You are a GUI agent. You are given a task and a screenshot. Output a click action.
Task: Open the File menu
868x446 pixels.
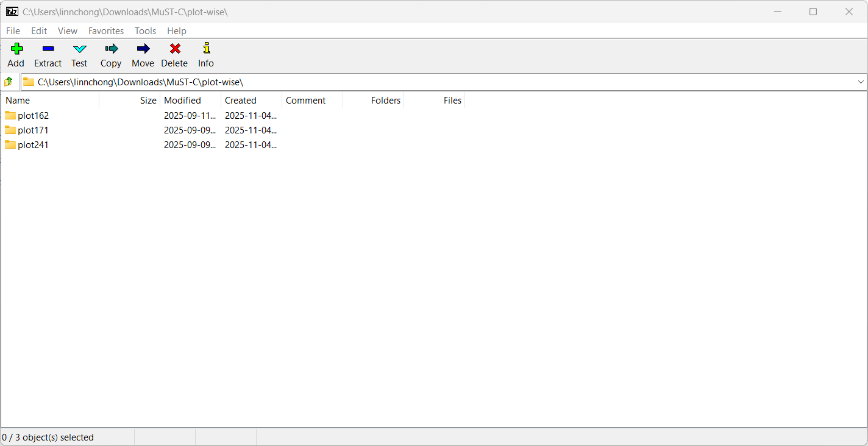[x=13, y=31]
